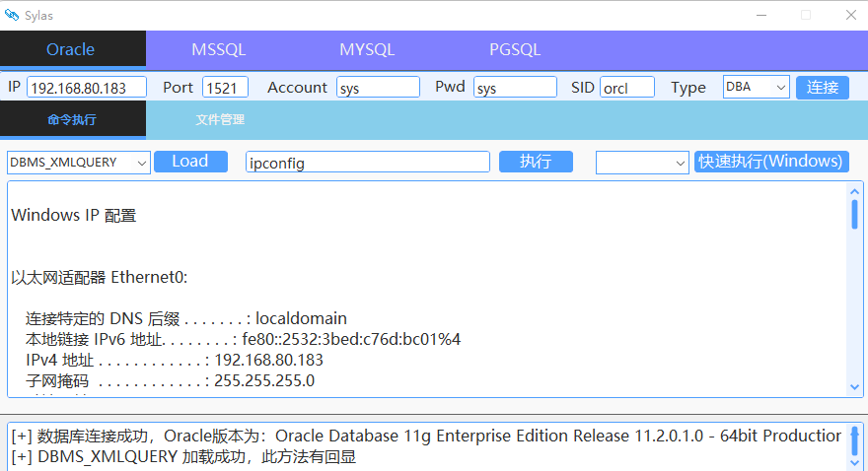The width and height of the screenshot is (868, 471).
Task: Click the Load button
Action: 190,162
